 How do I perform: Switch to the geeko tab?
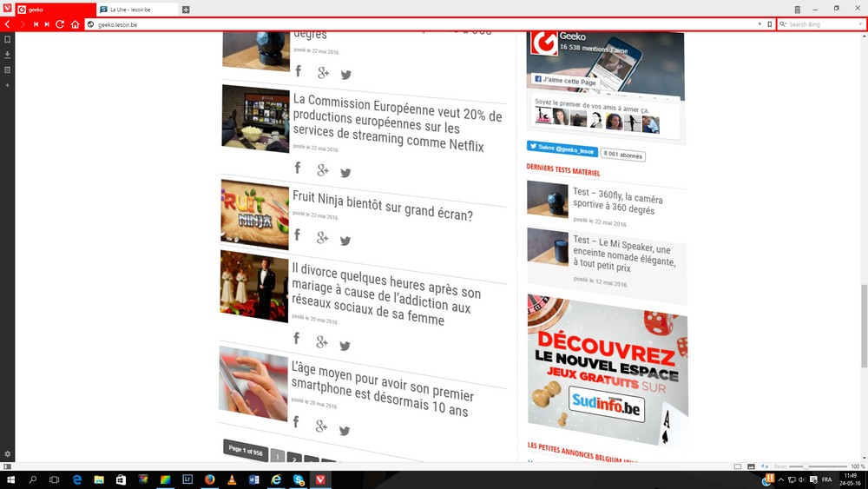[56, 10]
